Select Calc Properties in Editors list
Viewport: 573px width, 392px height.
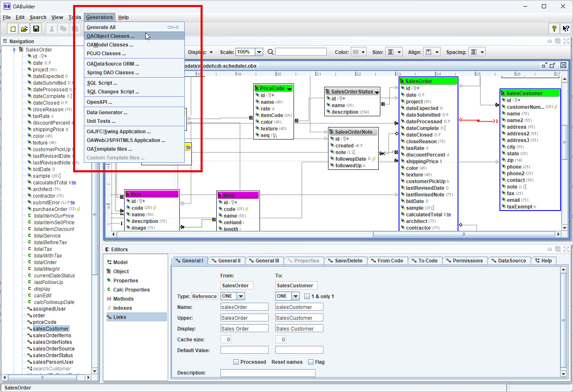click(x=131, y=290)
